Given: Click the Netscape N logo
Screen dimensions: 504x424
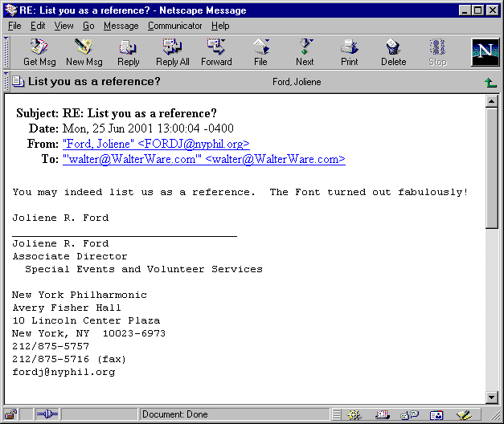Looking at the screenshot, I should (485, 51).
